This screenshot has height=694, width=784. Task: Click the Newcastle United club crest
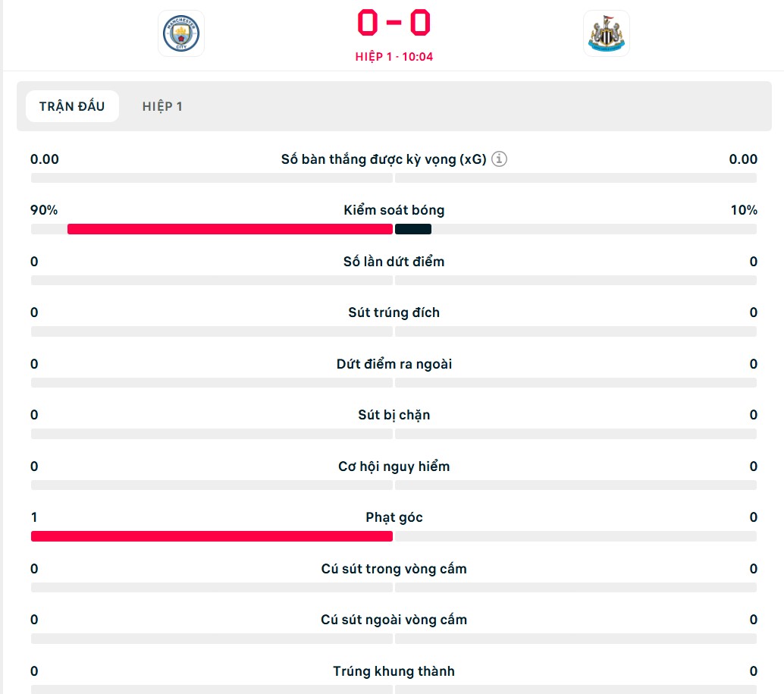[606, 33]
